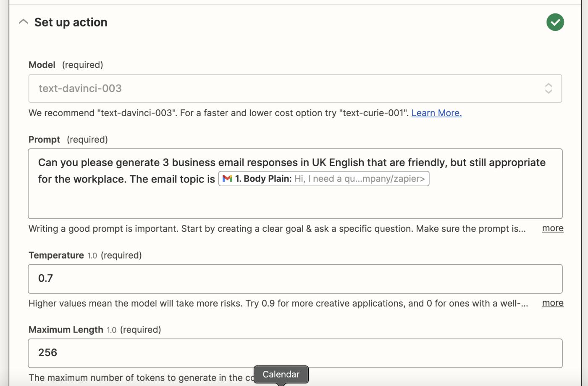The image size is (588, 386).
Task: Show 'more' of the Temperature help text
Action: [x=552, y=303]
